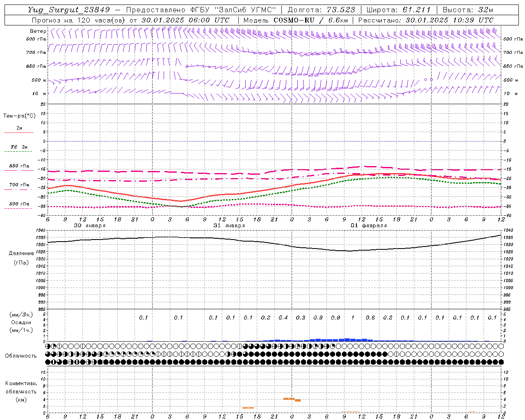Select the Прогноз на 120 часа(ов) text
The height and width of the screenshot is (420, 525).
click(79, 20)
